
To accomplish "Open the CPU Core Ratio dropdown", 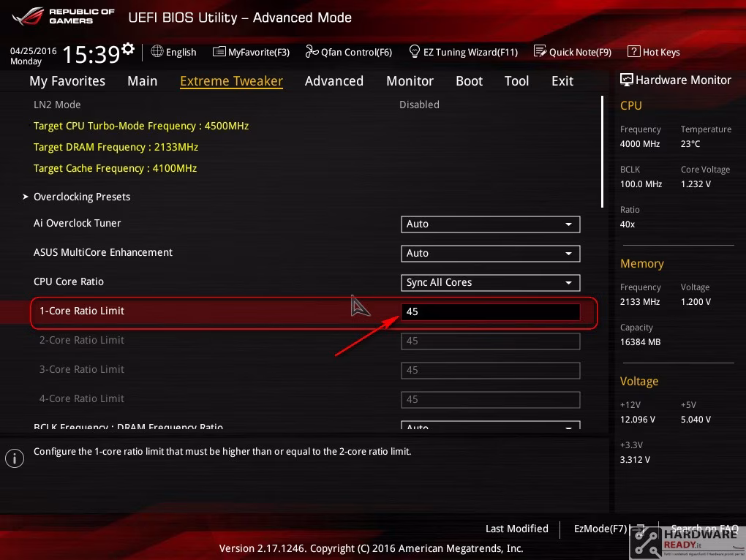I will [490, 283].
